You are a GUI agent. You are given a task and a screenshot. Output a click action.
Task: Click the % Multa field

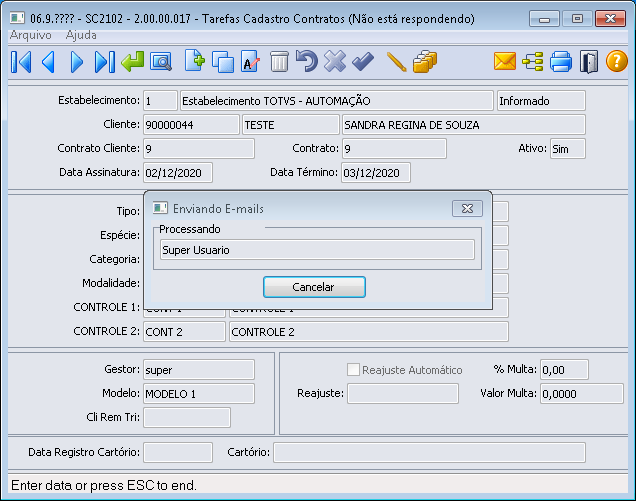pos(564,370)
